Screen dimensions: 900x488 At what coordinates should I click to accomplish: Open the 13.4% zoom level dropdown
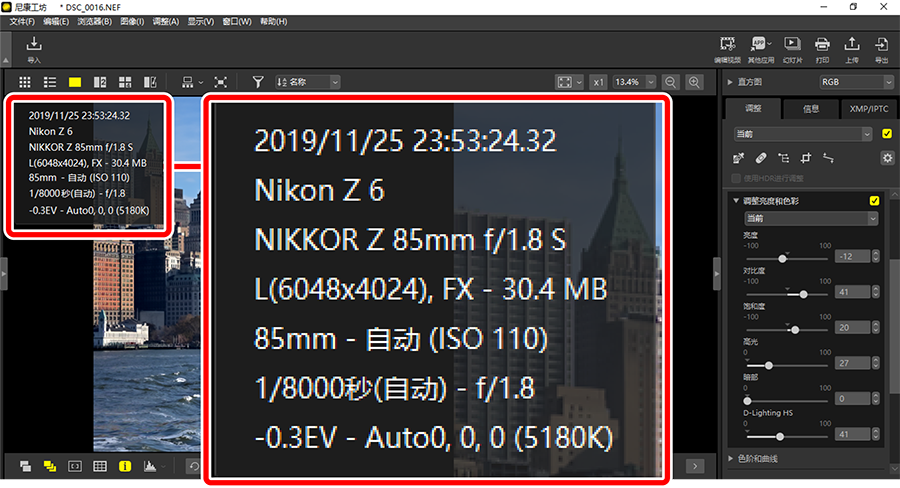click(x=634, y=82)
